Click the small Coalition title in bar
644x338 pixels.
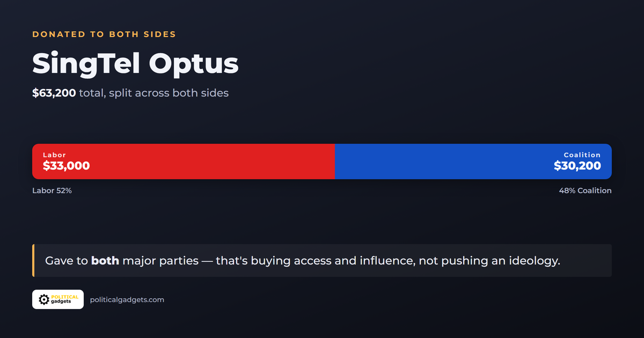pyautogui.click(x=582, y=155)
